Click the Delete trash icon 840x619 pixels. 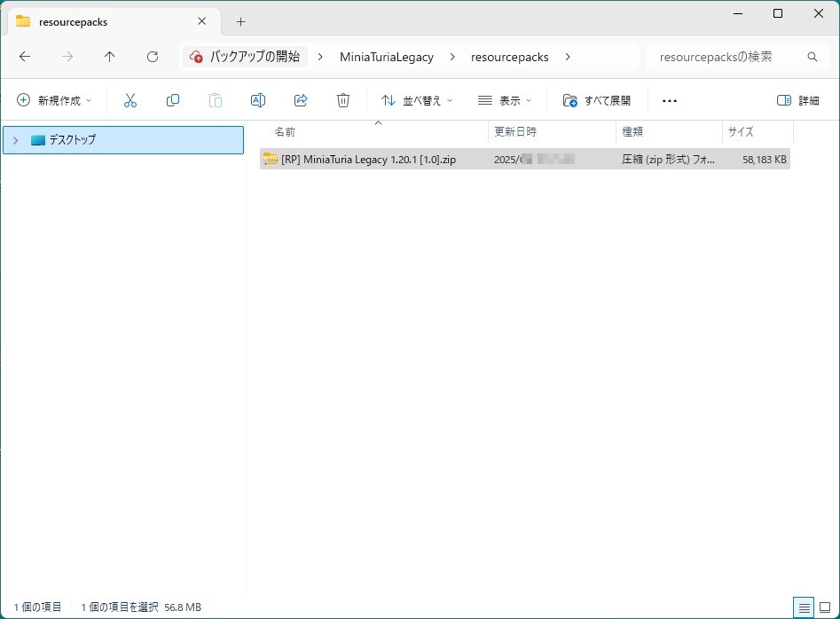click(343, 100)
